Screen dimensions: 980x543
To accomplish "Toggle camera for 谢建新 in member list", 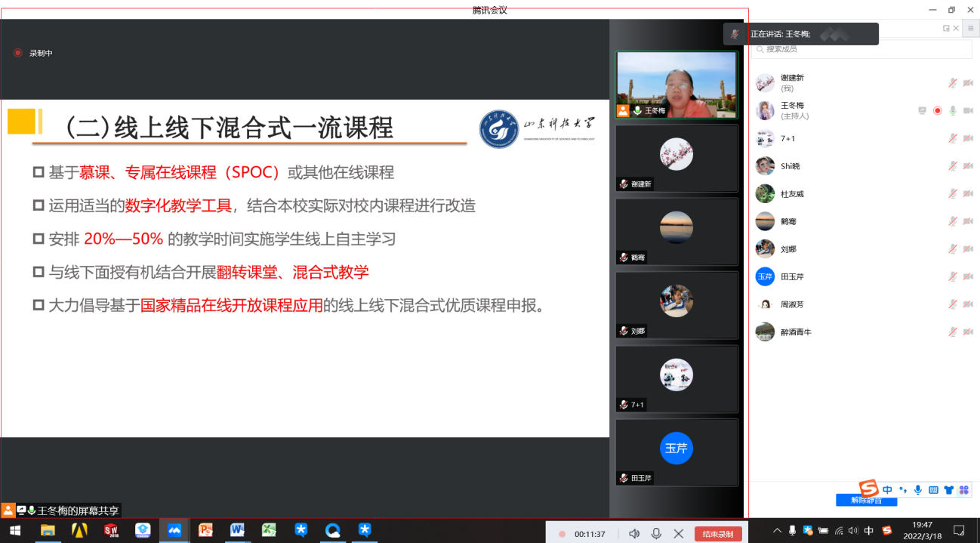I will click(968, 83).
